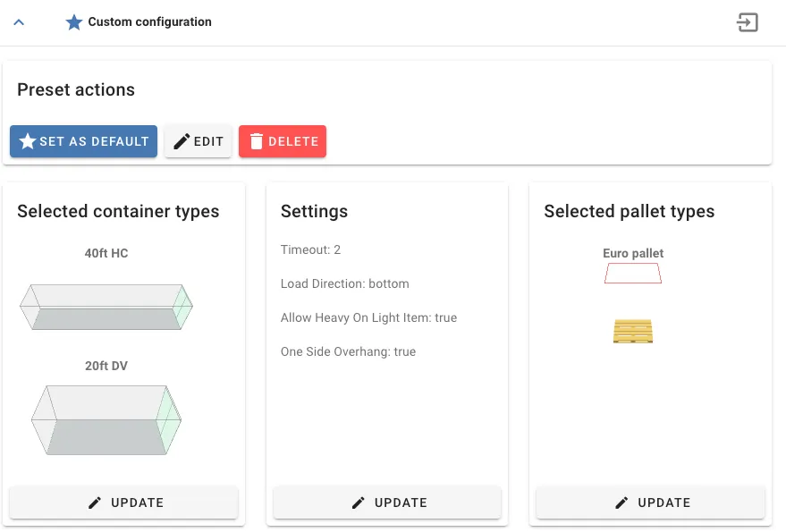Viewport: 786px width, 532px height.
Task: Click the red Euro pallet outline swatch
Action: click(632, 273)
